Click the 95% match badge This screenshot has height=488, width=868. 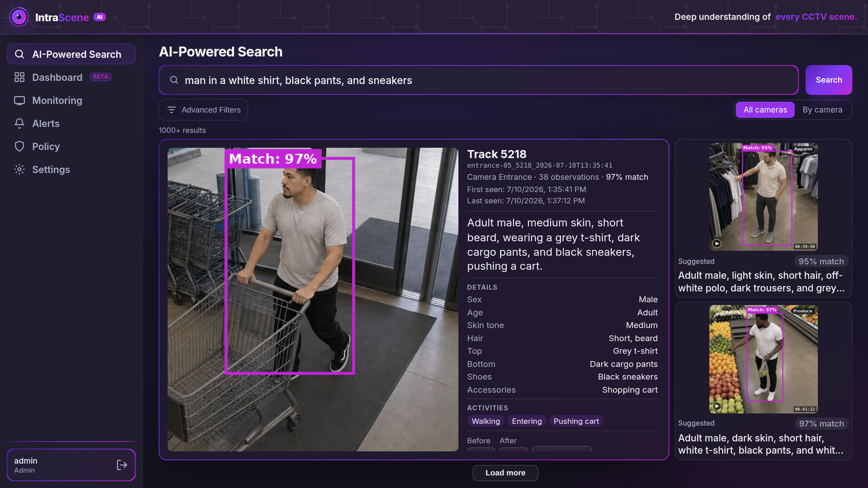pyautogui.click(x=821, y=261)
